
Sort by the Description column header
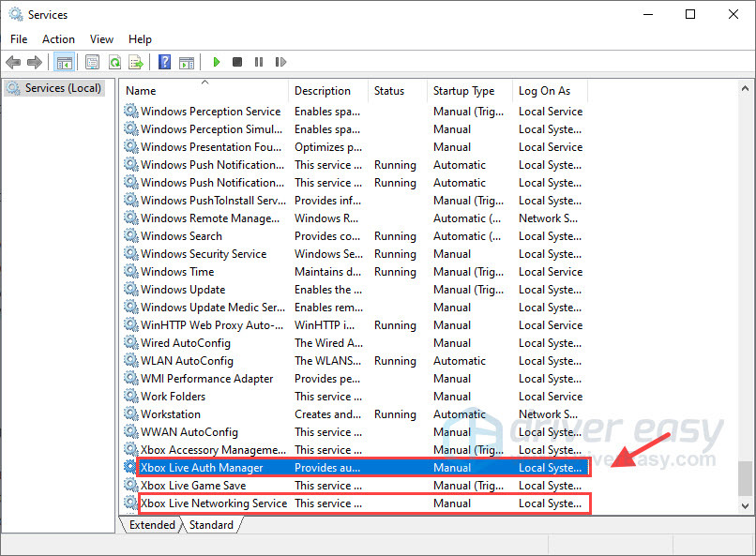tap(328, 91)
